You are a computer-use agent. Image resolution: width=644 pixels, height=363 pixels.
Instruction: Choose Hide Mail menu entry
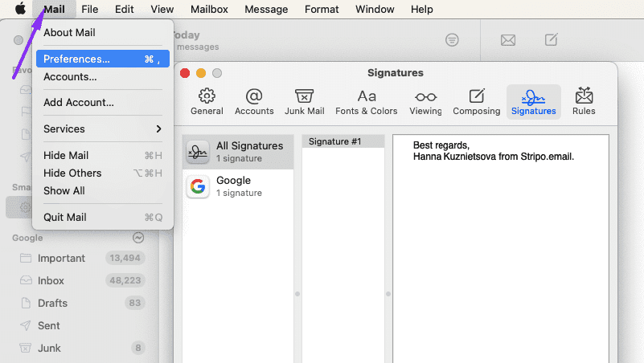point(103,156)
